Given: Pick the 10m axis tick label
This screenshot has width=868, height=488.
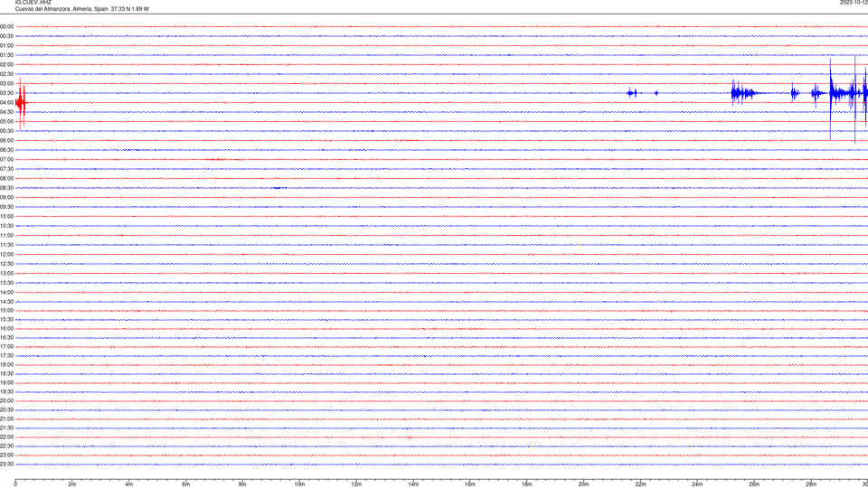Looking at the screenshot, I should [x=299, y=484].
